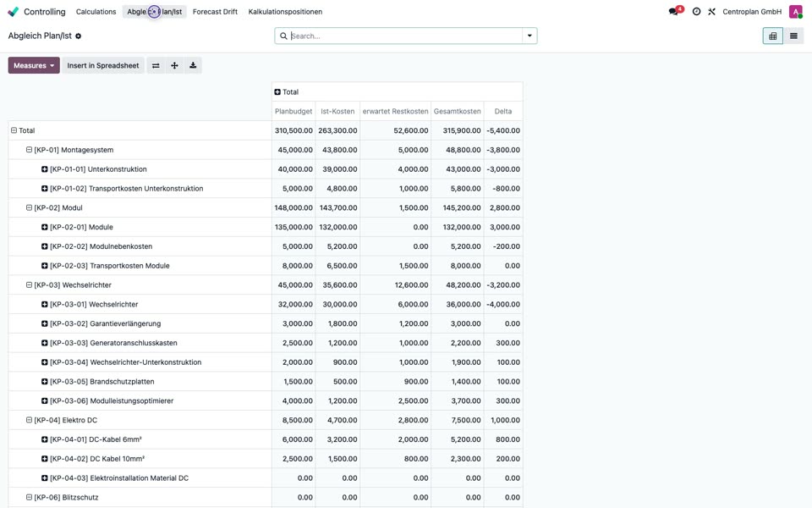
Task: Sort by Ist-Kosten column header
Action: (x=337, y=111)
